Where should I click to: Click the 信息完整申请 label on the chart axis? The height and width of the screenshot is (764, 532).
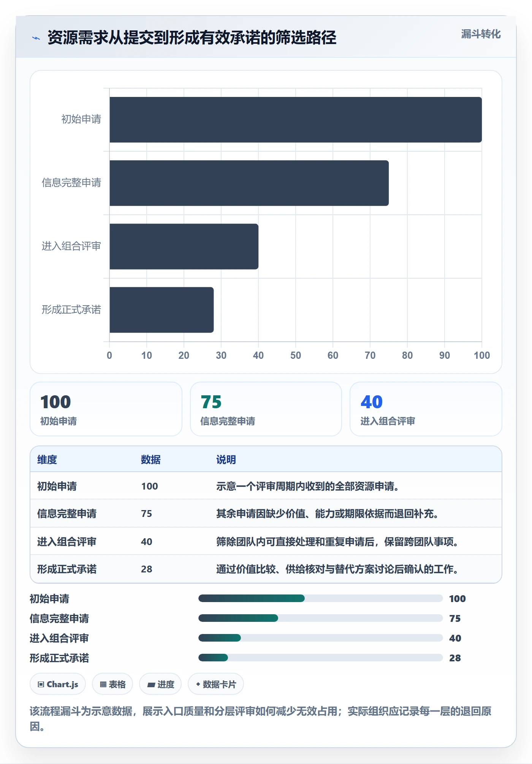pyautogui.click(x=71, y=183)
